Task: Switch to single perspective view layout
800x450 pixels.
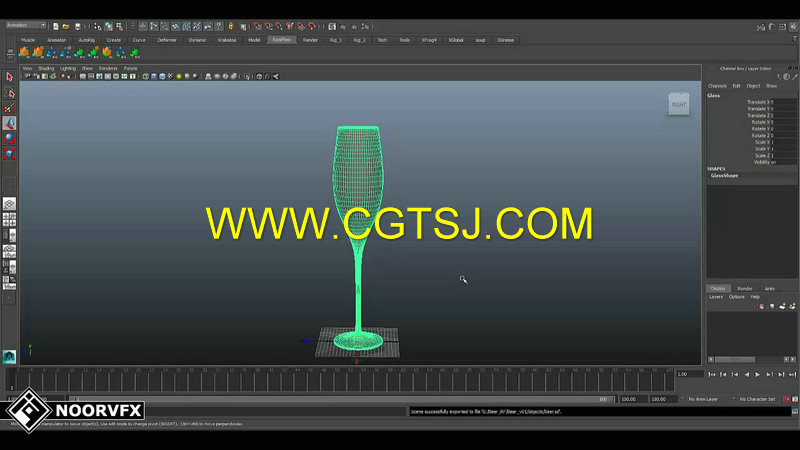Action: pos(9,204)
